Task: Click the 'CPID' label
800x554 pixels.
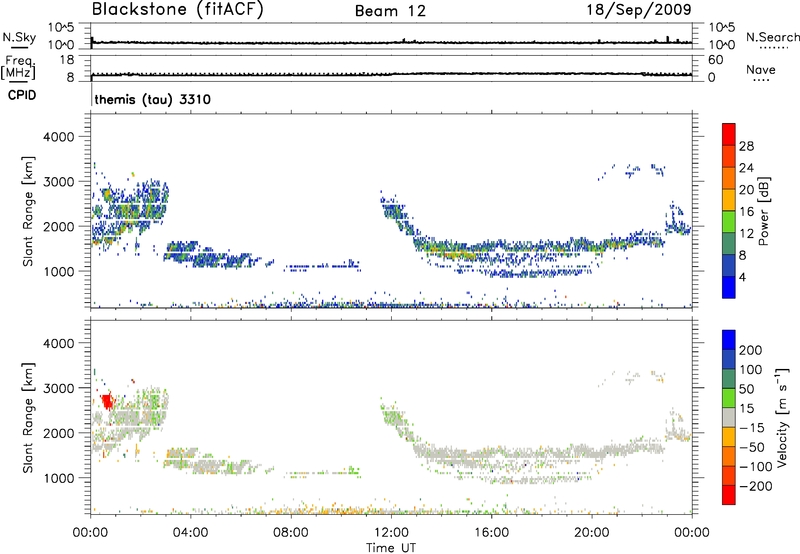Action: (x=22, y=95)
